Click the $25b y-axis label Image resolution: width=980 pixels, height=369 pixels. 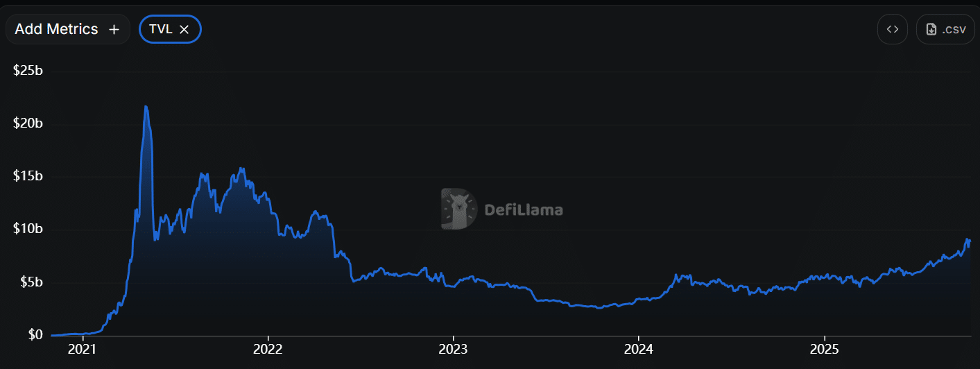[28, 70]
